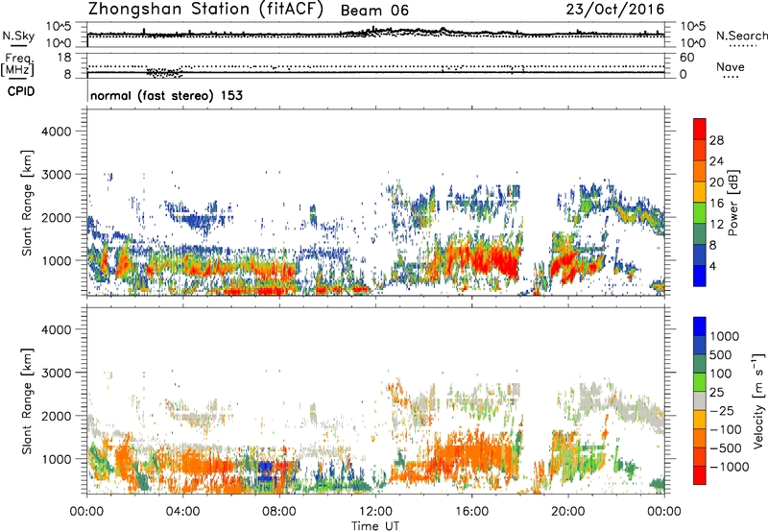Click the 2000 tick on the velocity panel
This screenshot has height=532, width=768.
(x=56, y=416)
